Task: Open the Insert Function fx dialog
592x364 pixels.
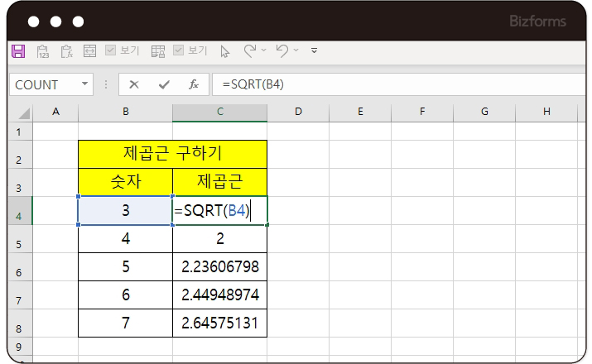Action: (x=193, y=84)
